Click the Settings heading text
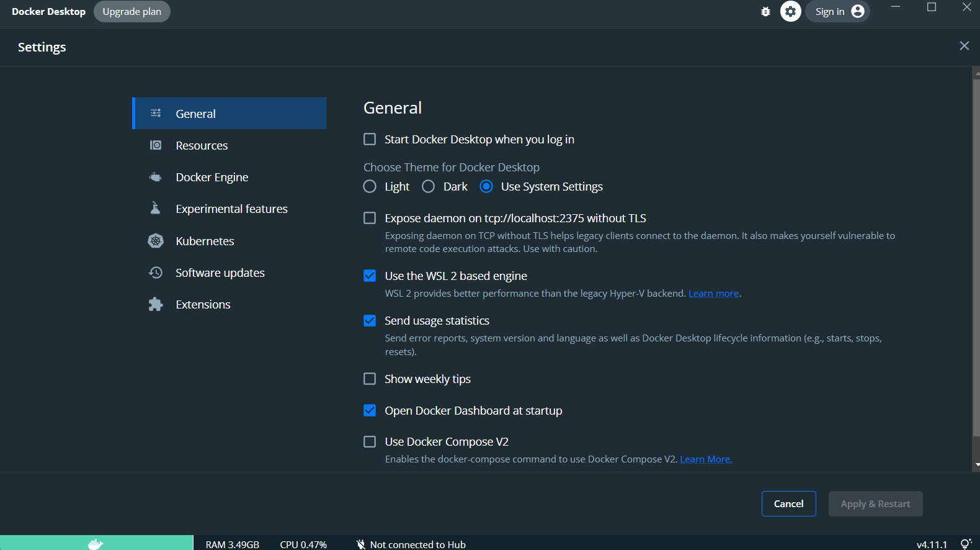 point(42,47)
